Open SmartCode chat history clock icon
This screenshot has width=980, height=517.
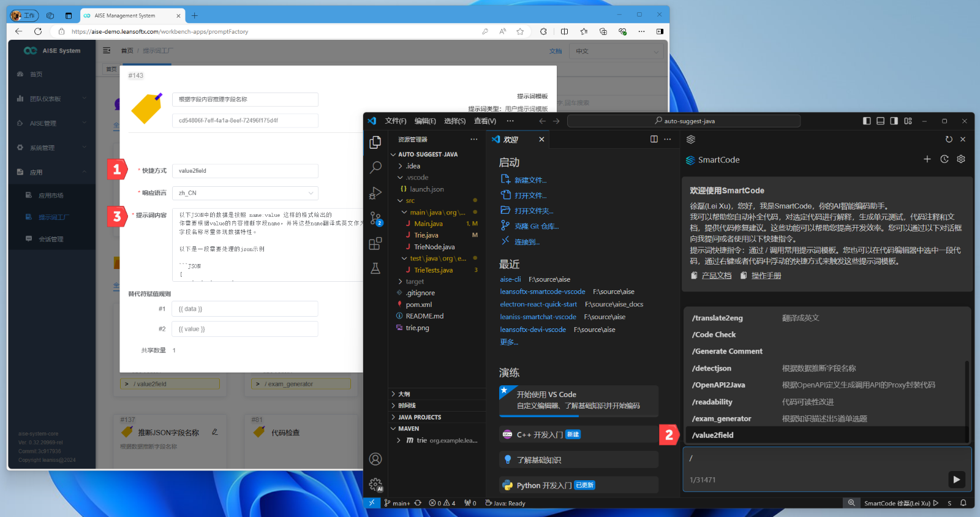[944, 159]
